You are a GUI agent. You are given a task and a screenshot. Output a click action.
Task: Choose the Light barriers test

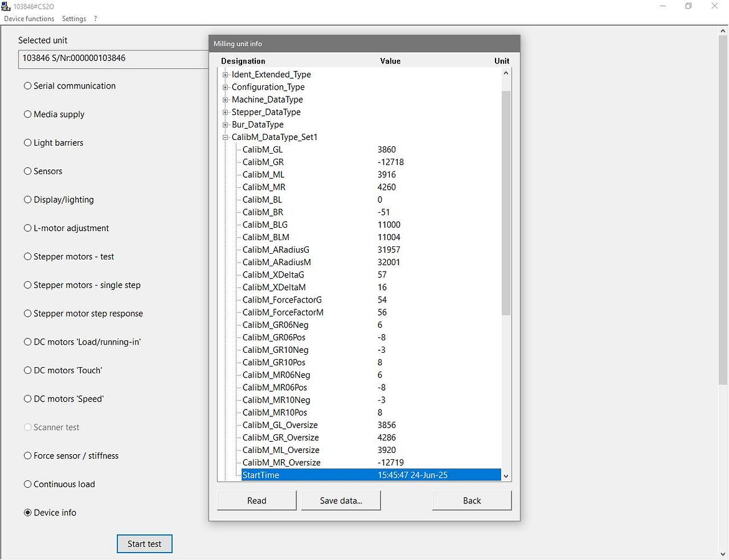(28, 143)
